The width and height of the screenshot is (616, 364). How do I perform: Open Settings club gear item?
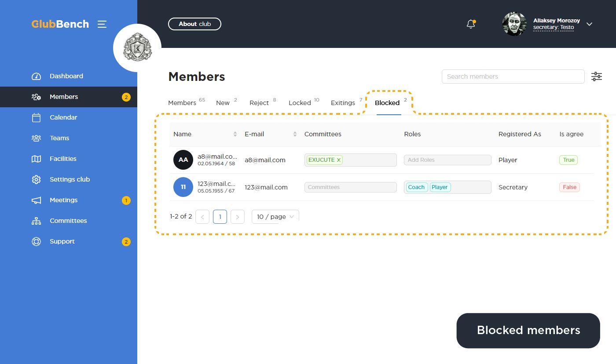click(70, 179)
